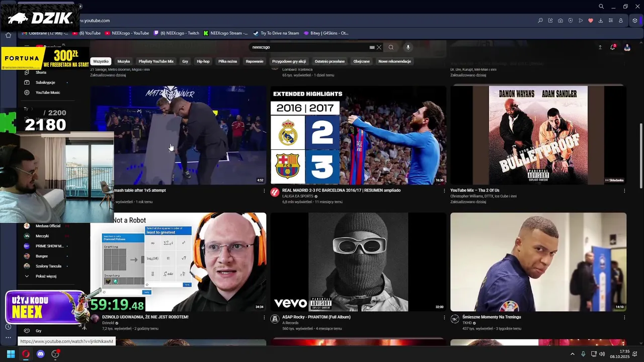644x362 pixels.
Task: Select Nowe rekomendacje chip
Action: [395, 61]
